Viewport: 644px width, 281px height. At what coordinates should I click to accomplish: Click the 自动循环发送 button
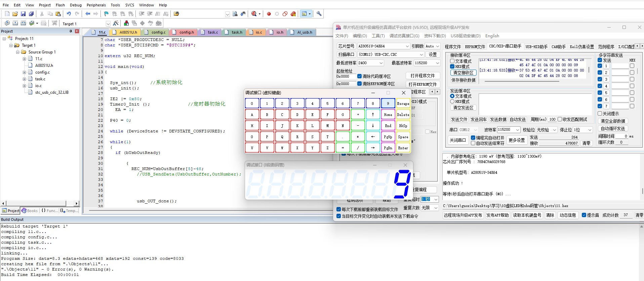point(613,128)
